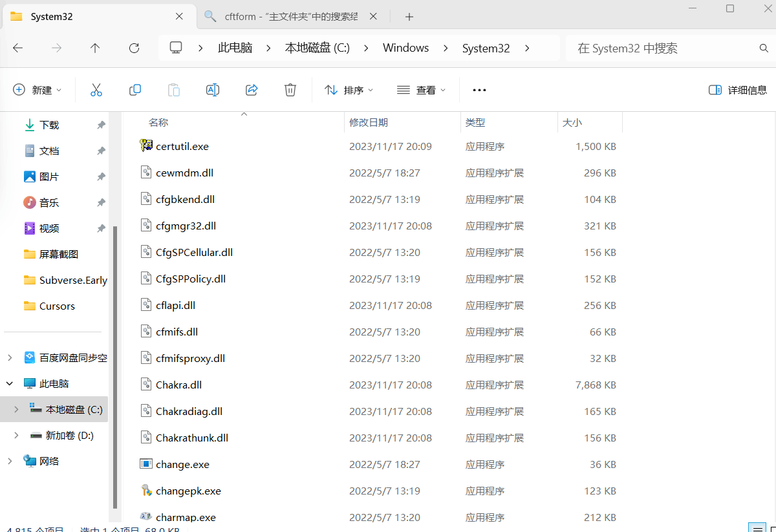Click chevron after System32 in address bar
Screen dimensions: 776x532
(x=527, y=48)
